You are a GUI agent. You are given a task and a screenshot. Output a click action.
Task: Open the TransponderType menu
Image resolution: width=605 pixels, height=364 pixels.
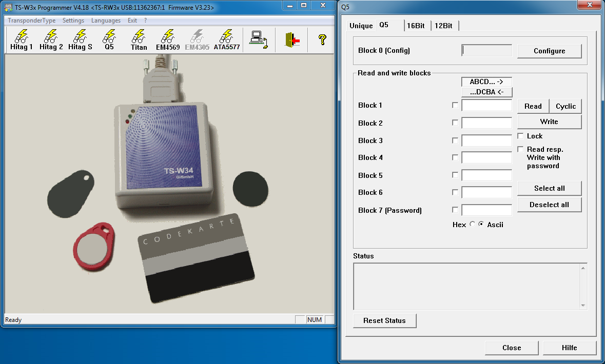(x=32, y=21)
